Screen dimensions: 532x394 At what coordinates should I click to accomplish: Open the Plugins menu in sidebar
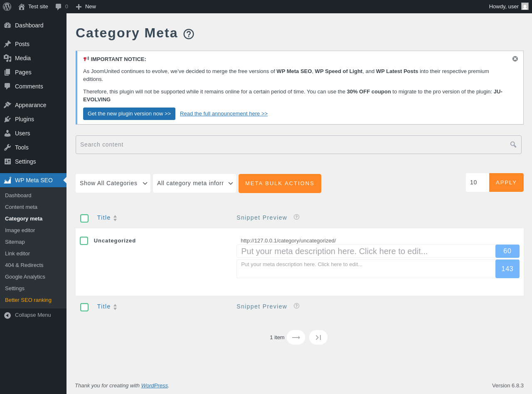tap(25, 119)
